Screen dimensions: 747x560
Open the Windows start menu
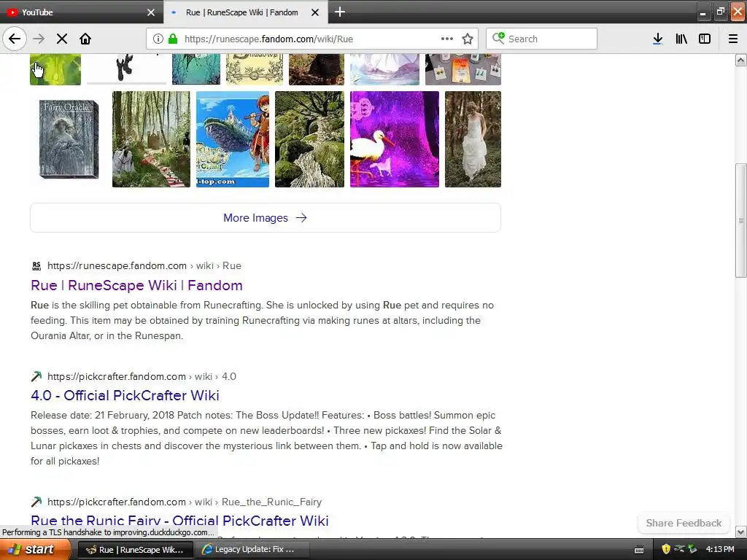tap(35, 549)
